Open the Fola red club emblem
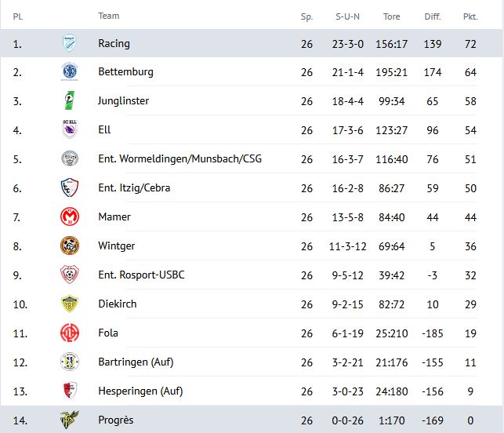The height and width of the screenshot is (433, 504). [70, 333]
